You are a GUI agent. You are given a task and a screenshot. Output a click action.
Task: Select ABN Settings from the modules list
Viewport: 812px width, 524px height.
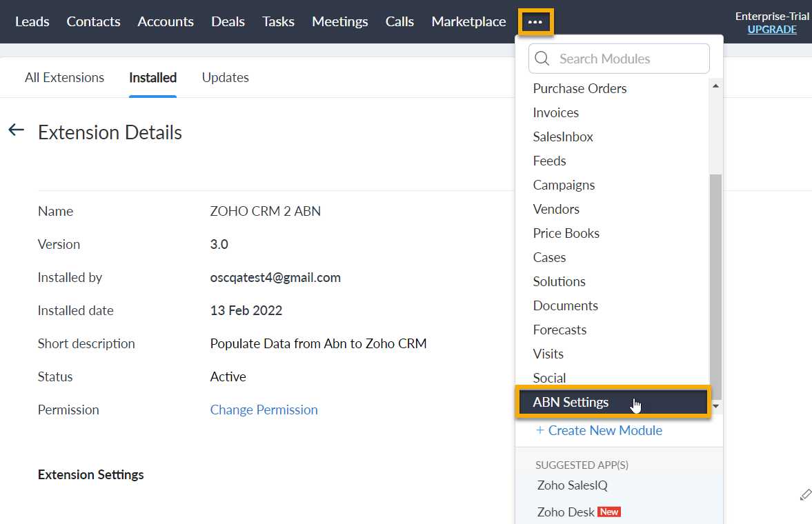click(x=571, y=403)
